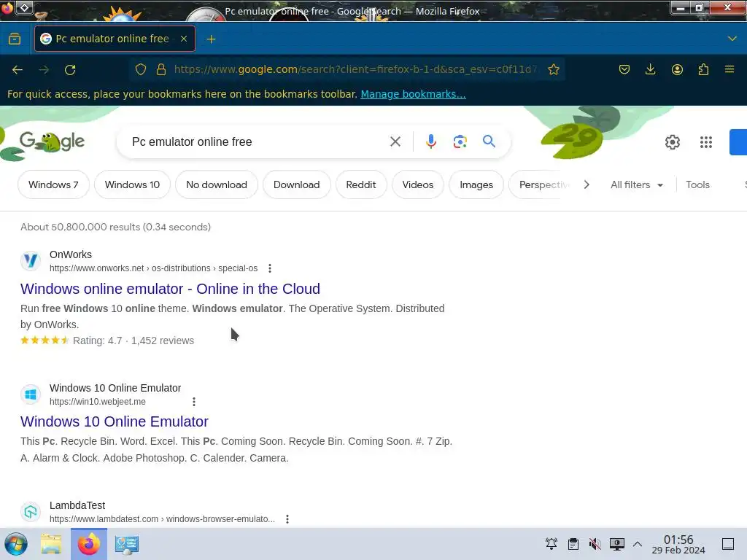Open the window menu icon in title bar
Image resolution: width=747 pixels, height=560 pixels.
point(24,7)
